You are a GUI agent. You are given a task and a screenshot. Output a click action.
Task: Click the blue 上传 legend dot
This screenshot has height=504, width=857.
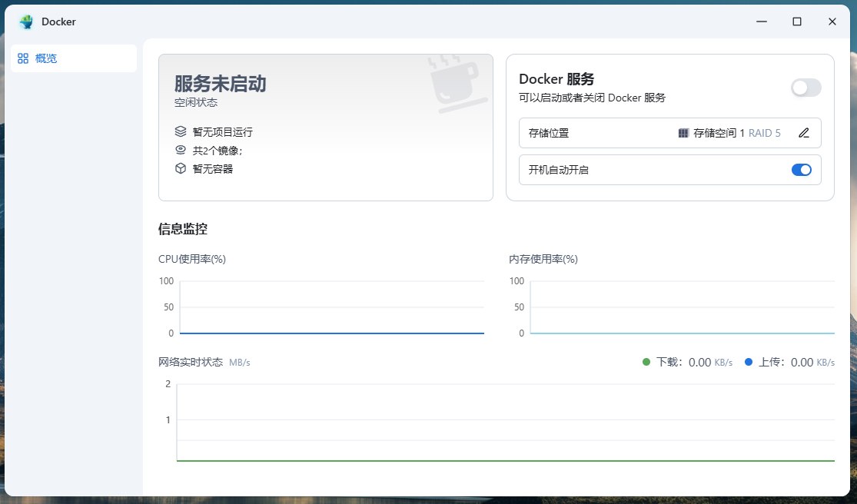coord(750,362)
